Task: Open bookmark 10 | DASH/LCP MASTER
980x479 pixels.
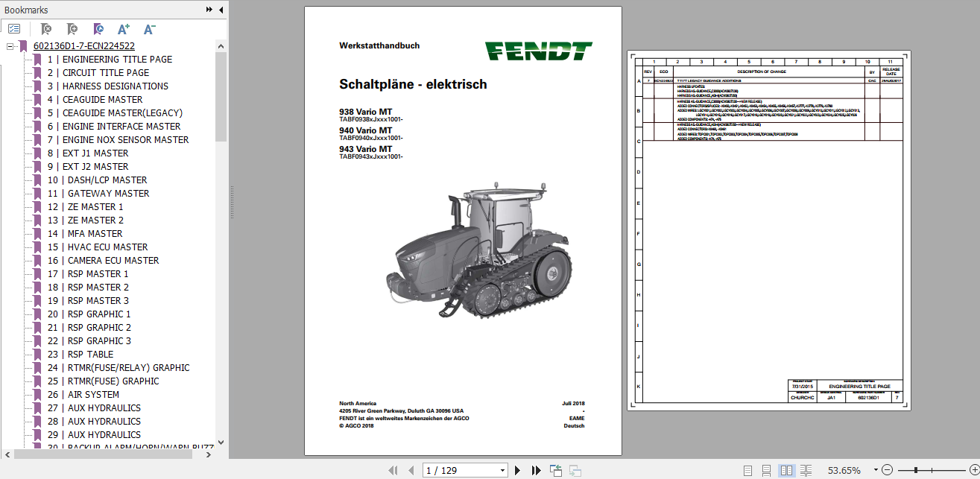Action: click(x=97, y=180)
